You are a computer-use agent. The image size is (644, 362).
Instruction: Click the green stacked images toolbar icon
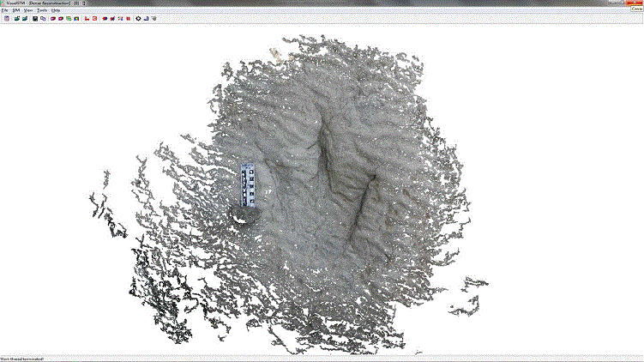click(x=68, y=18)
